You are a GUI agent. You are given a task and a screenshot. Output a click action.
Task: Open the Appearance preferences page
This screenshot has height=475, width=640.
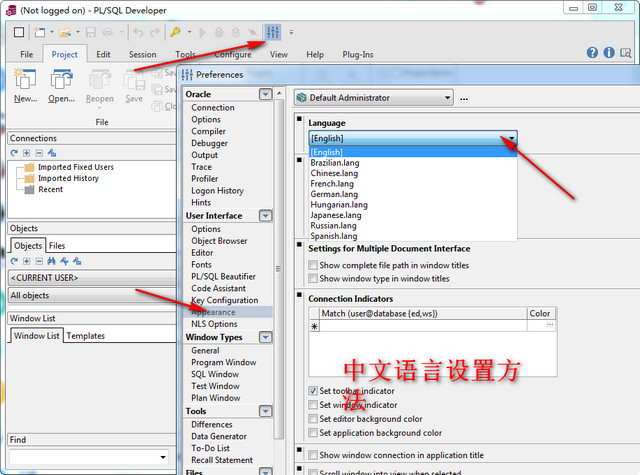213,312
